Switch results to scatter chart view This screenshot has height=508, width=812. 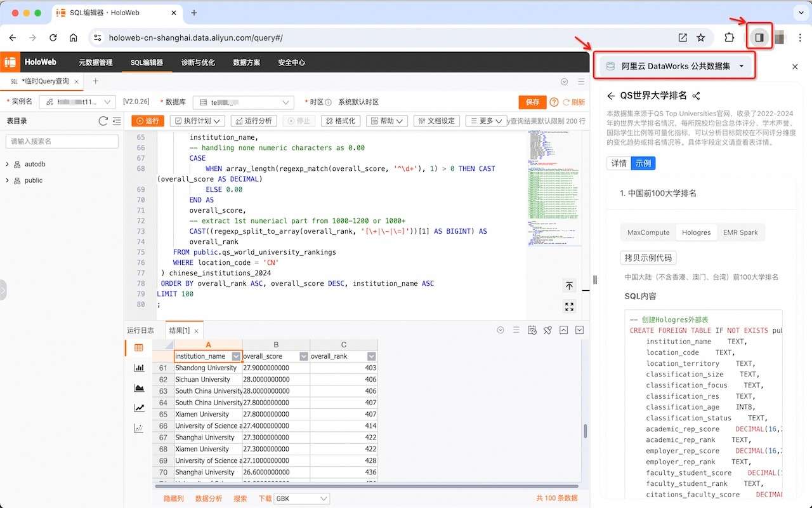coord(139,429)
